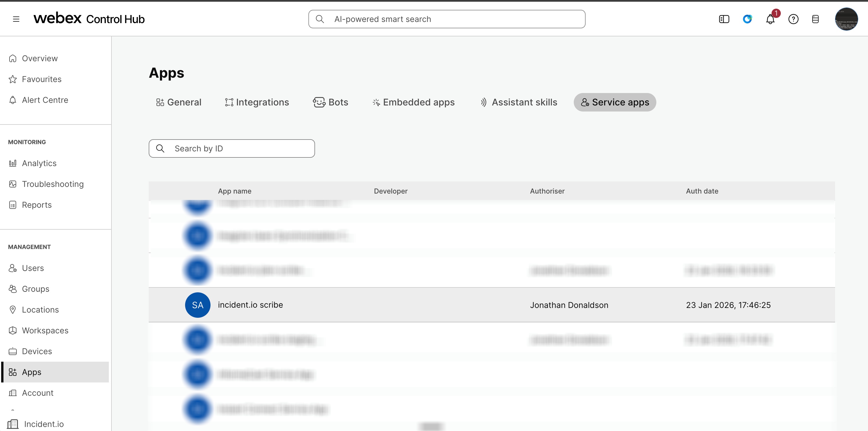868x431 pixels.
Task: Click the bar chart icon beside Analytics
Action: point(12,163)
